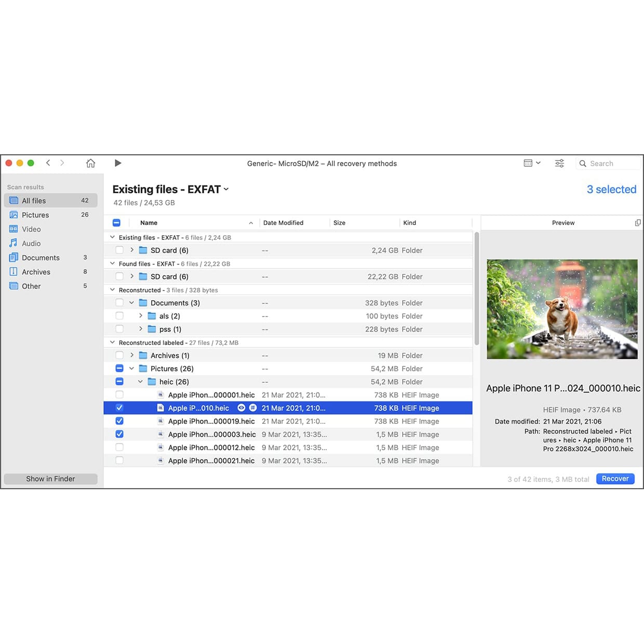Click Show in Finder button
The height and width of the screenshot is (644, 644).
click(50, 479)
